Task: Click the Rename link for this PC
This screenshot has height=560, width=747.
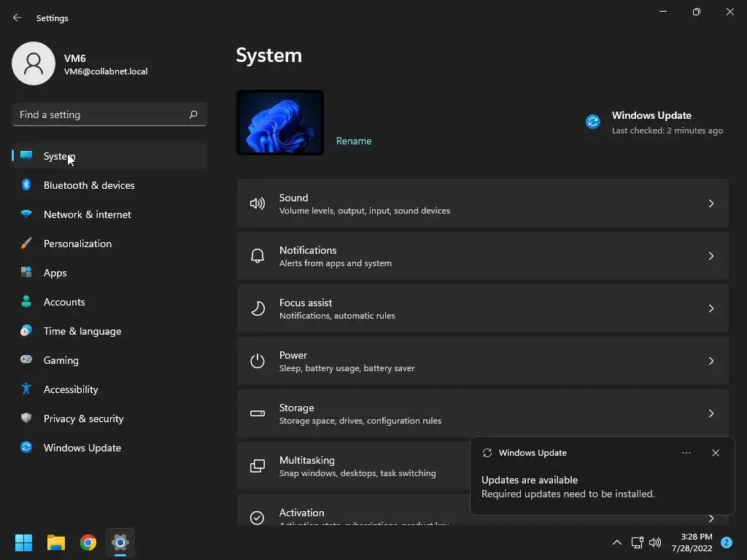Action: 354,141
